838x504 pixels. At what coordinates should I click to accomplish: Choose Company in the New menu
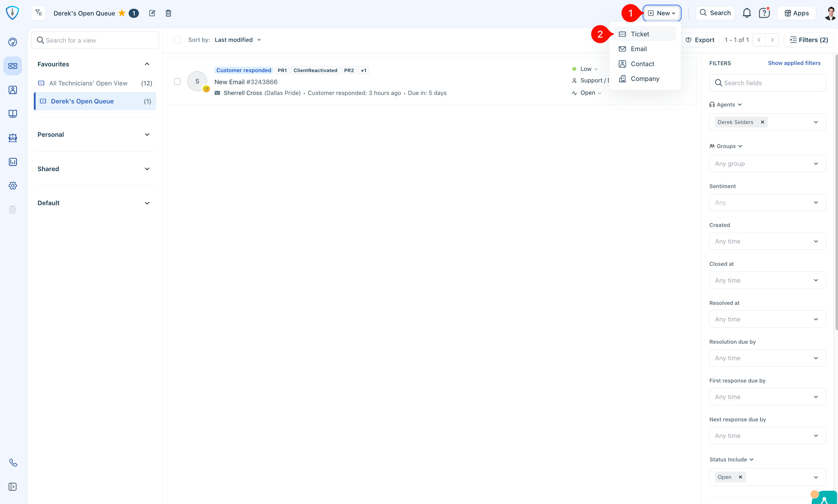coord(645,79)
